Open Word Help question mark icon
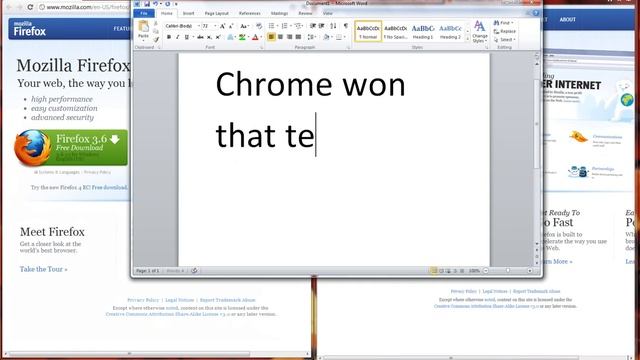The height and width of the screenshot is (360, 640). [x=536, y=13]
